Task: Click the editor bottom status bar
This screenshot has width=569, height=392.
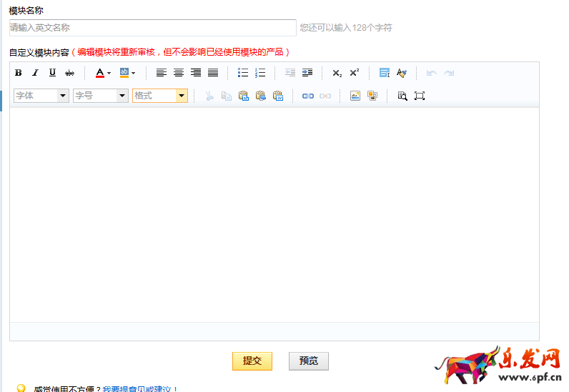Action: [x=274, y=331]
